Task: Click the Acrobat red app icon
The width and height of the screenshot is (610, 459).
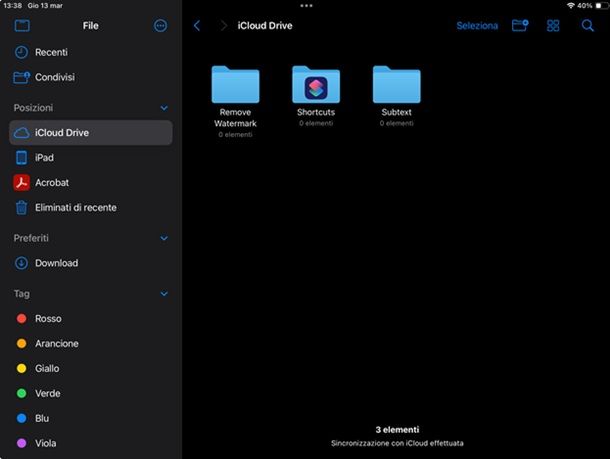Action: 21,182
